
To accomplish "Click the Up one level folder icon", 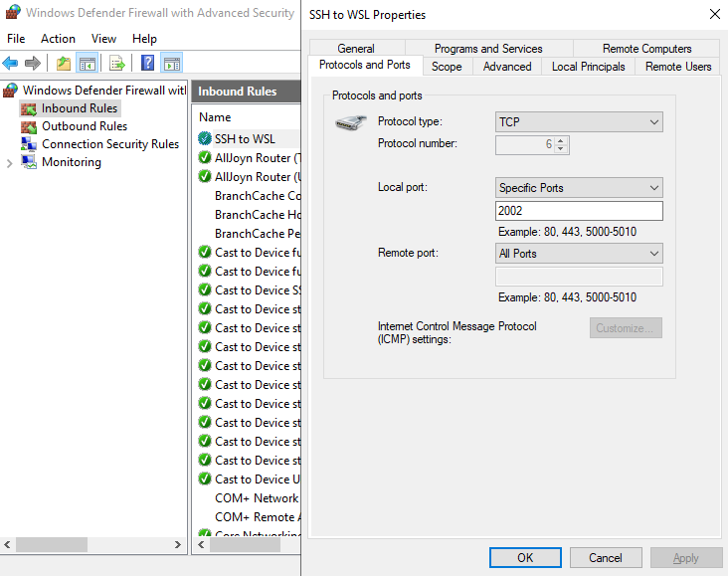I will click(64, 63).
